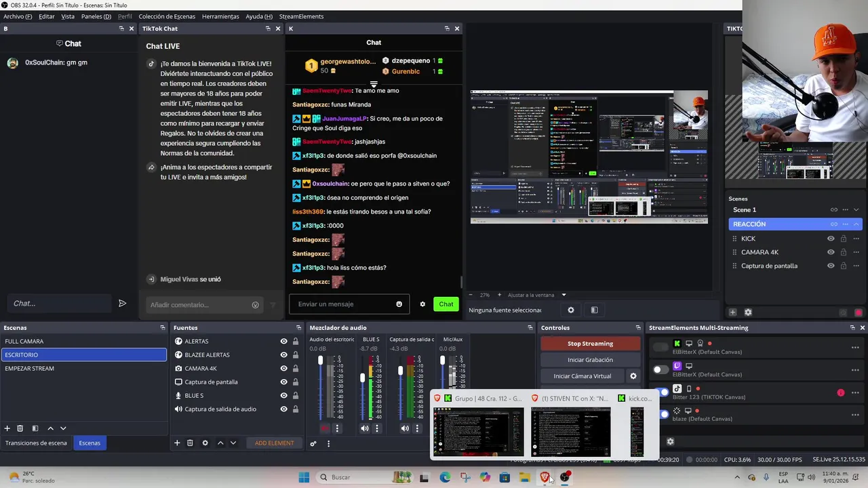
Task: Open the Paneles menu
Action: [x=96, y=16]
